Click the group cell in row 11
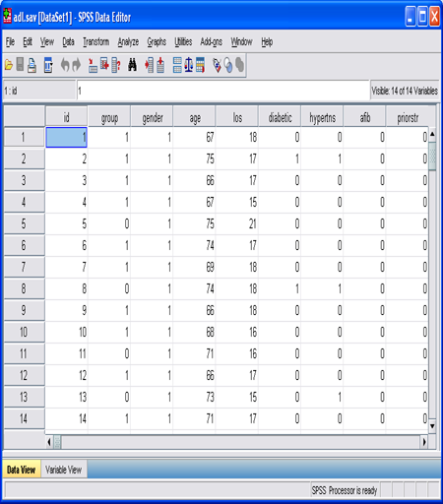The image size is (443, 504). click(x=109, y=353)
